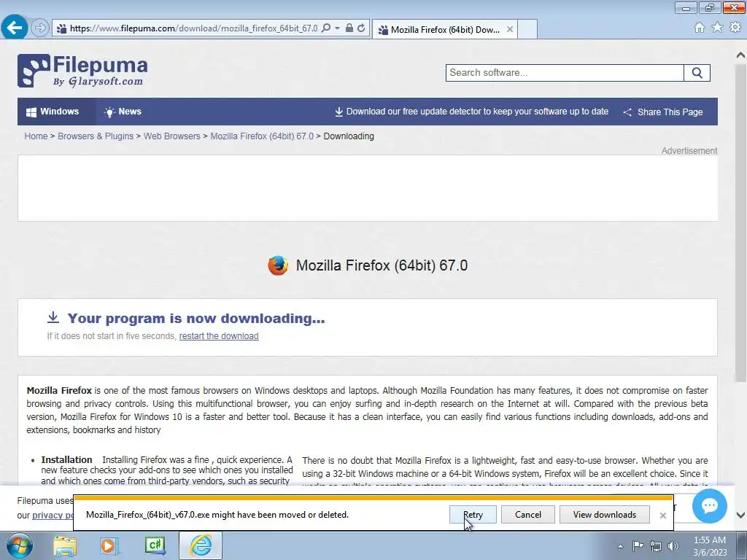Viewport: 747px width, 560px height.
Task: Click View downloads button
Action: pos(605,515)
